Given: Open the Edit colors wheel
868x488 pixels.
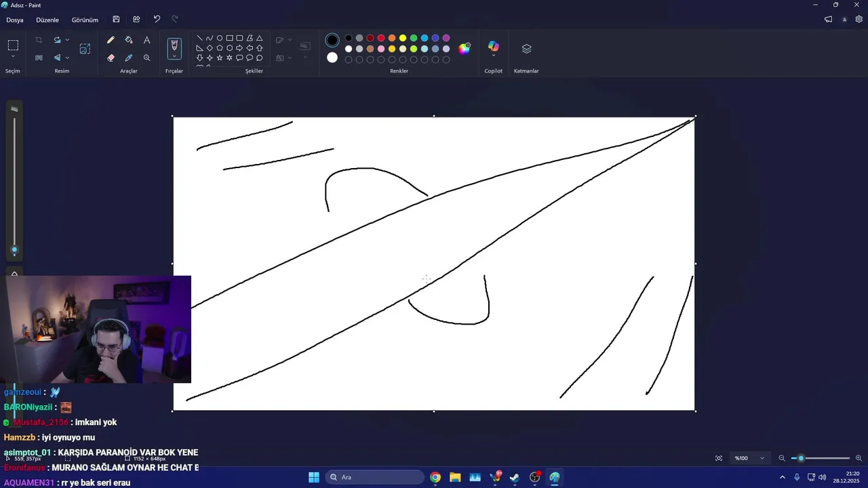Looking at the screenshot, I should pos(465,49).
